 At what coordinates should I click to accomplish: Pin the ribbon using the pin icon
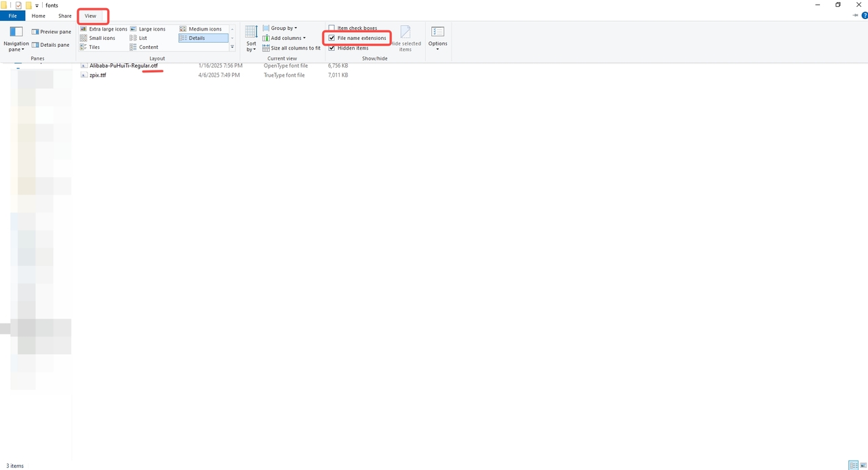[854, 15]
